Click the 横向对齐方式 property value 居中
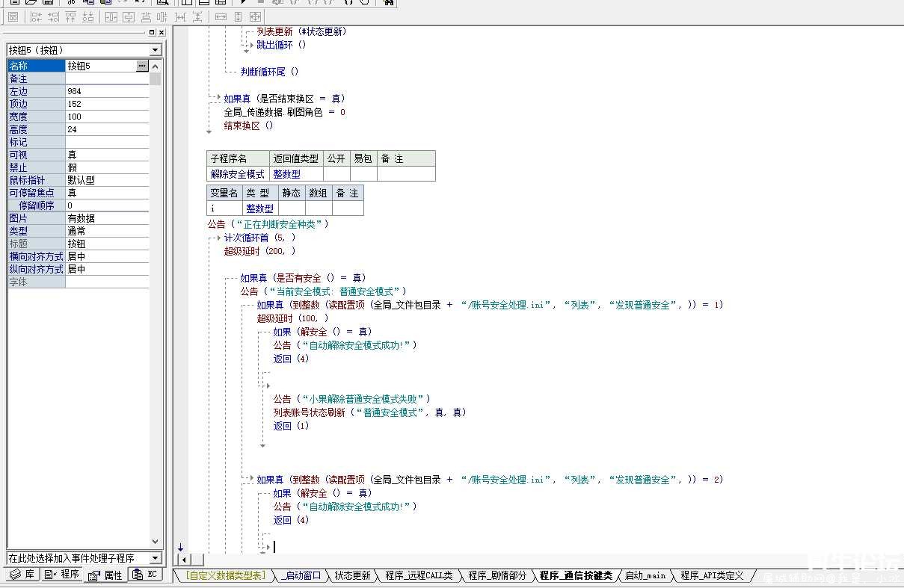This screenshot has width=904, height=588. pos(108,256)
